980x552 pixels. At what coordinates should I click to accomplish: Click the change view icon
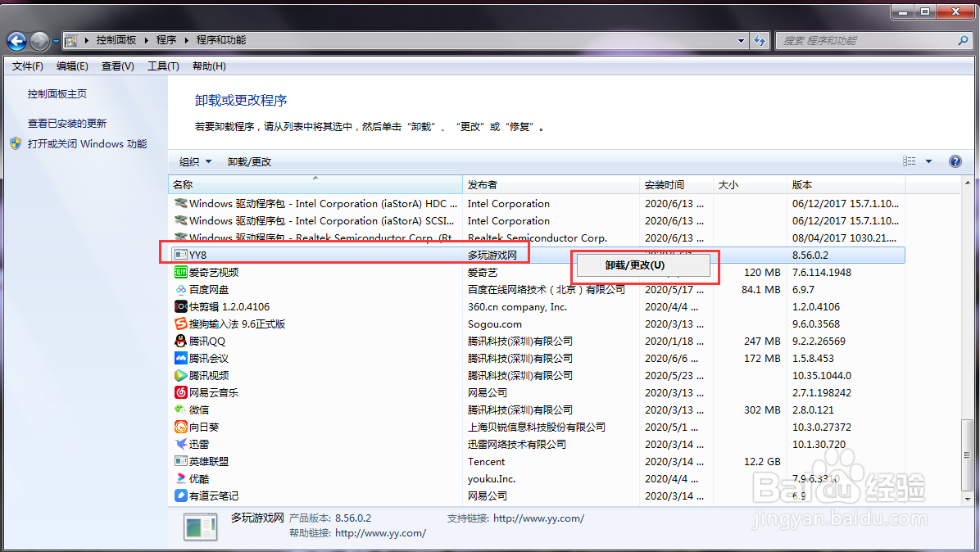(910, 161)
